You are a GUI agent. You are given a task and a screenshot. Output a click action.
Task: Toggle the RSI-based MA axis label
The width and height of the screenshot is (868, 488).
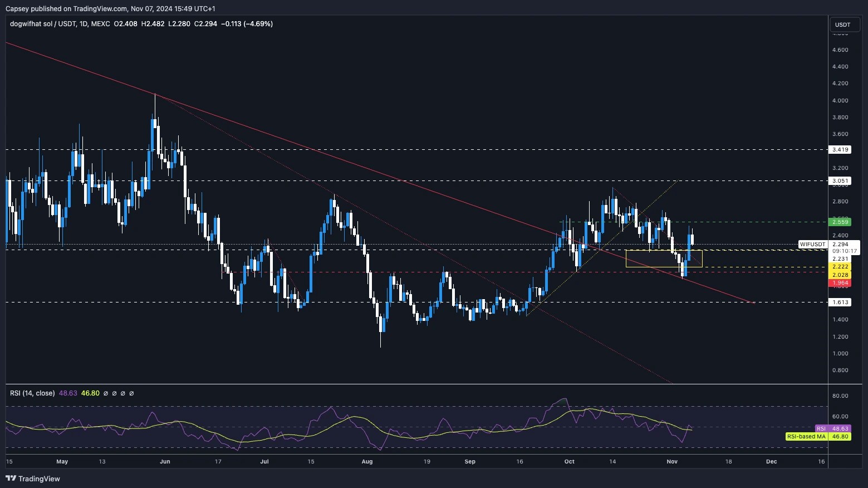click(x=806, y=437)
